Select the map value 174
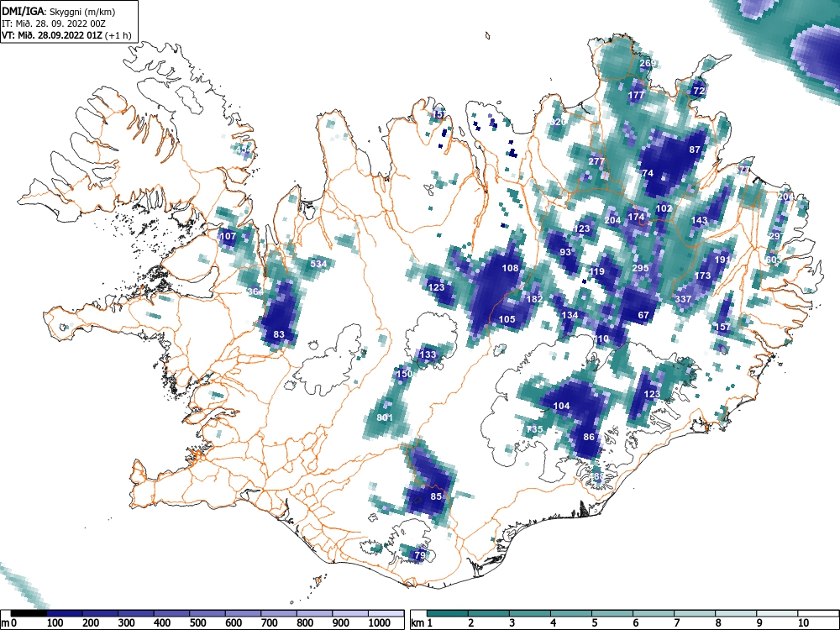 pos(636,217)
